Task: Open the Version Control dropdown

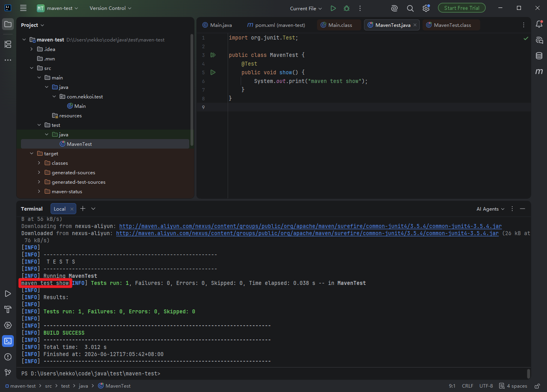Action: coord(110,8)
